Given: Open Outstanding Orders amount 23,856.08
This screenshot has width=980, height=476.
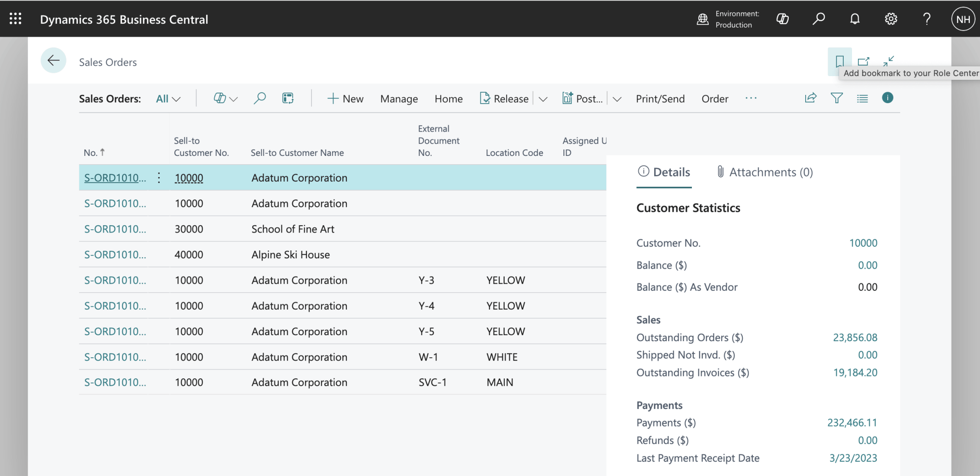Looking at the screenshot, I should pyautogui.click(x=855, y=338).
